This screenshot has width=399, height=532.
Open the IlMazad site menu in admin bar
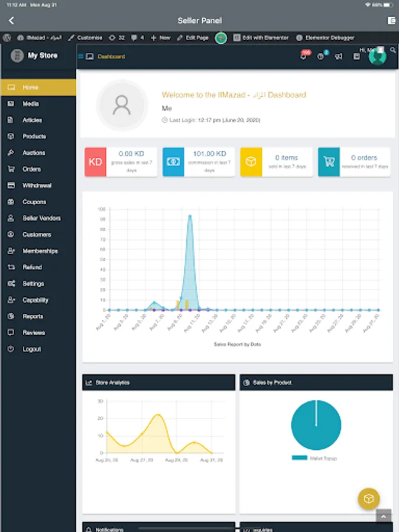(x=40, y=38)
